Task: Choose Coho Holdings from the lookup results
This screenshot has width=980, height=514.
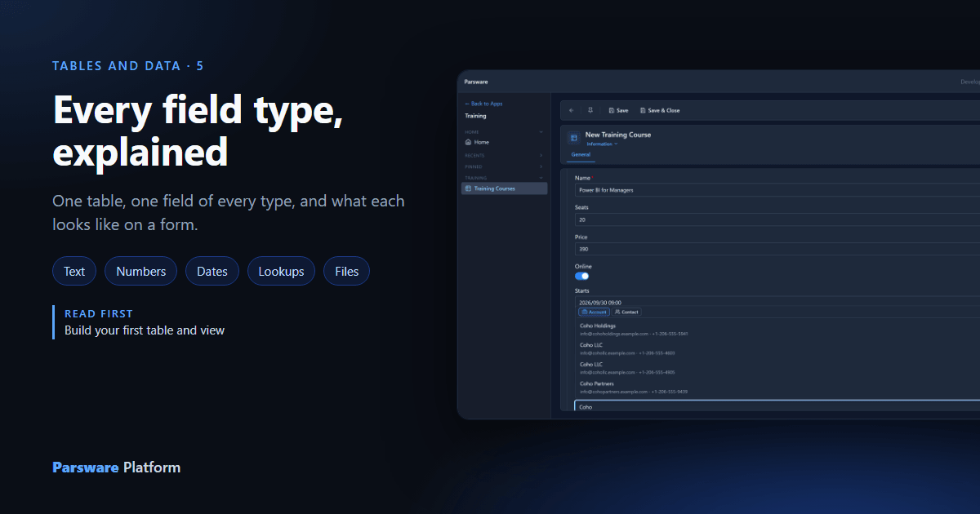Action: click(777, 330)
